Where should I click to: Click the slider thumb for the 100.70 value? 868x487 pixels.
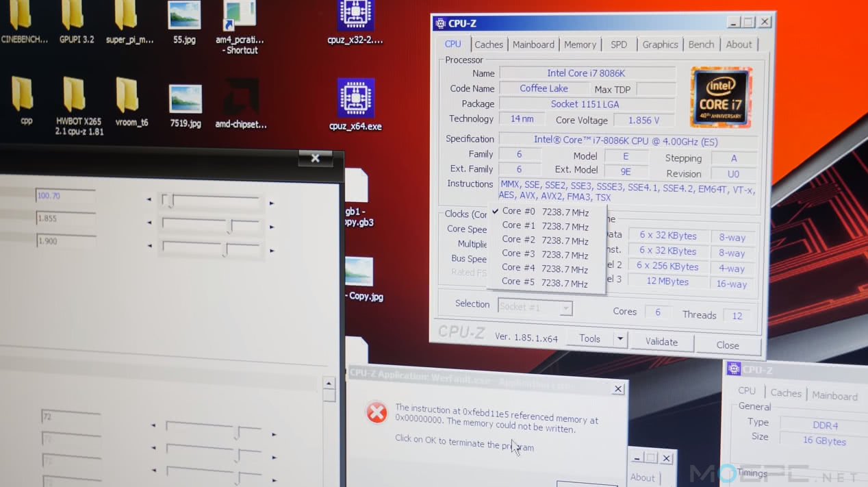point(169,201)
